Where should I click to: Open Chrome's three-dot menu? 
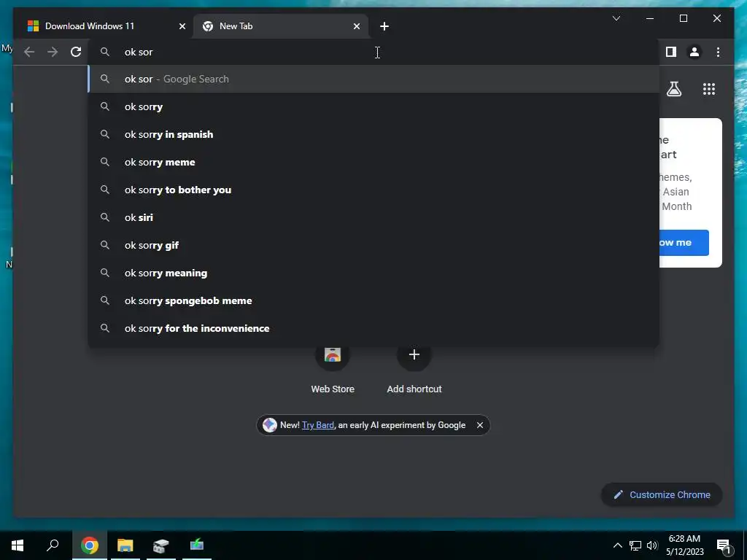pos(718,52)
